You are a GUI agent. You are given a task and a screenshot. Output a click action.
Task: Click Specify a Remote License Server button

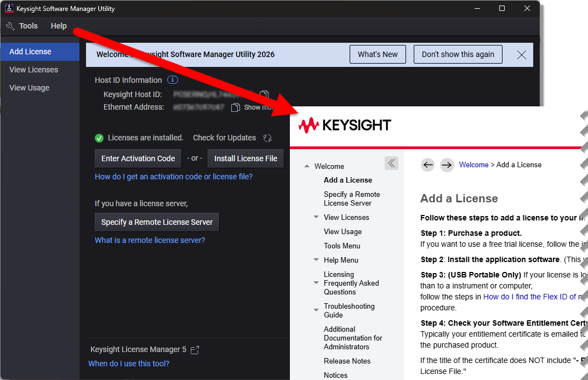click(x=157, y=222)
